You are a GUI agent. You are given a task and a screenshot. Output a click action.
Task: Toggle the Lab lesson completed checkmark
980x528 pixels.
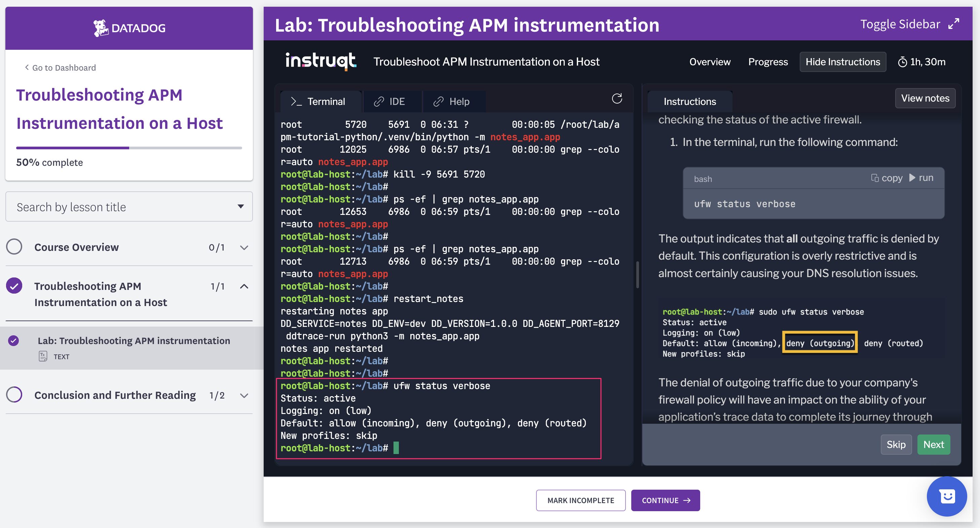pos(13,340)
